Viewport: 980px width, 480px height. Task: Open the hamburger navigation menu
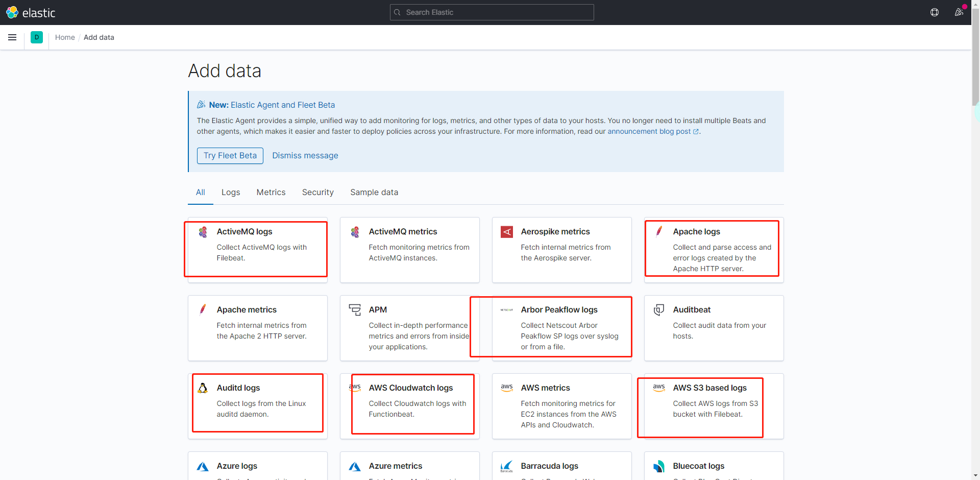(x=12, y=37)
